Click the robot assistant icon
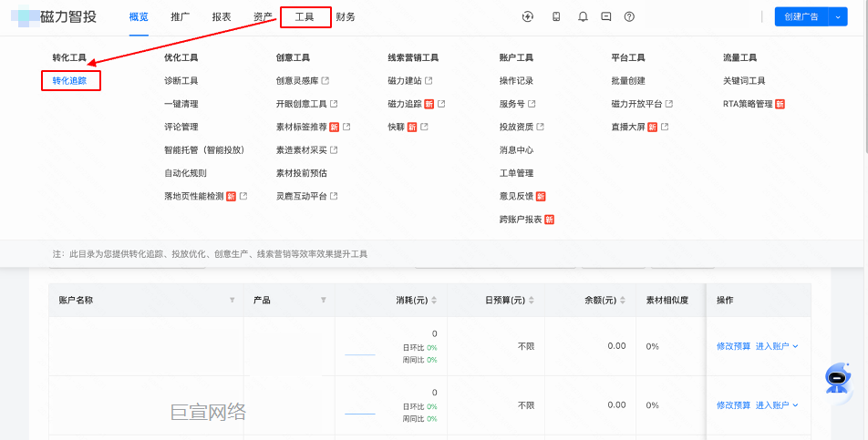 click(x=837, y=379)
